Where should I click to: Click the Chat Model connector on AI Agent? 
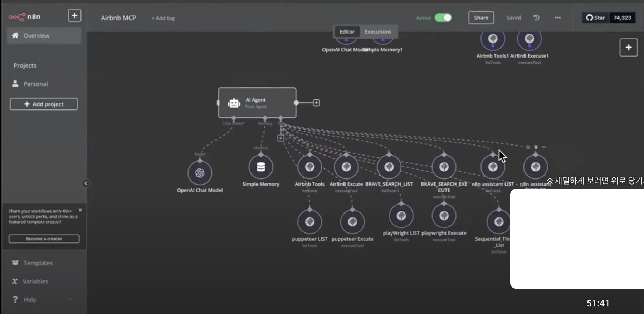(234, 118)
